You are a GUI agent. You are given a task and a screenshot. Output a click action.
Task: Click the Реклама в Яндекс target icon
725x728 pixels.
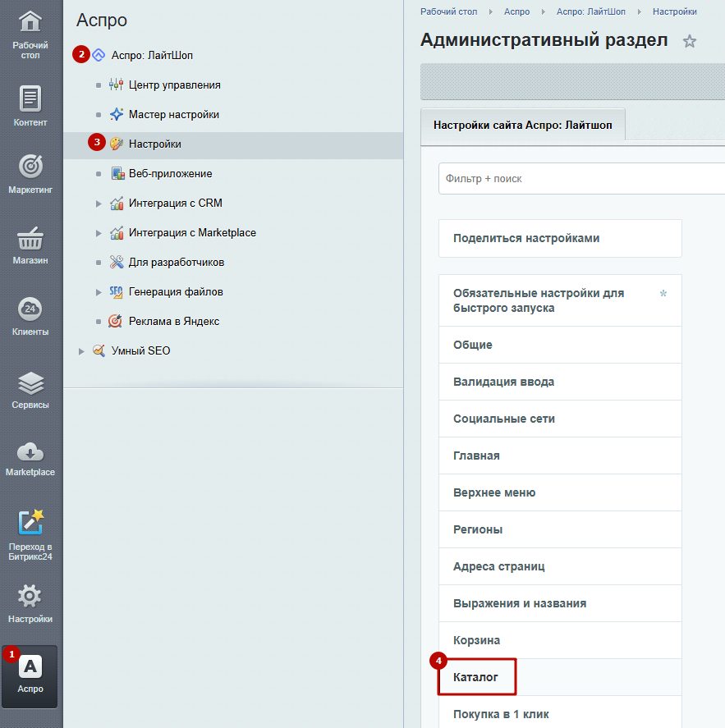tap(115, 321)
